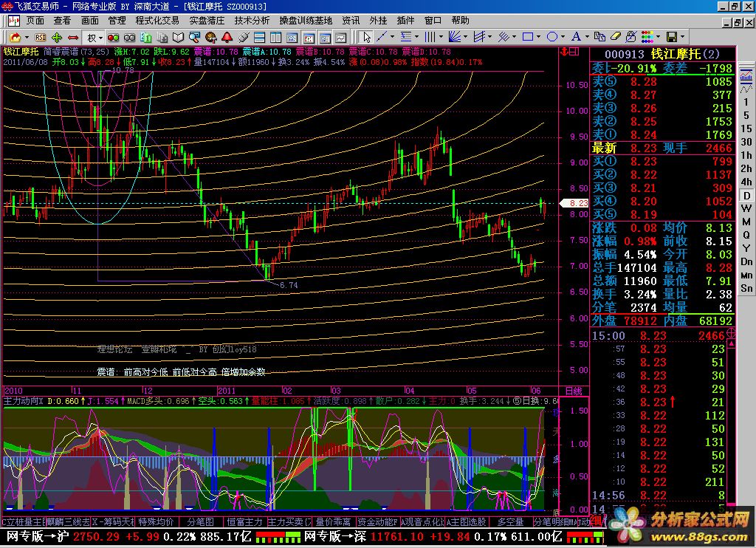The height and width of the screenshot is (548, 756).
Task: Select the fan lines drawing tool
Action: pyautogui.click(x=454, y=37)
